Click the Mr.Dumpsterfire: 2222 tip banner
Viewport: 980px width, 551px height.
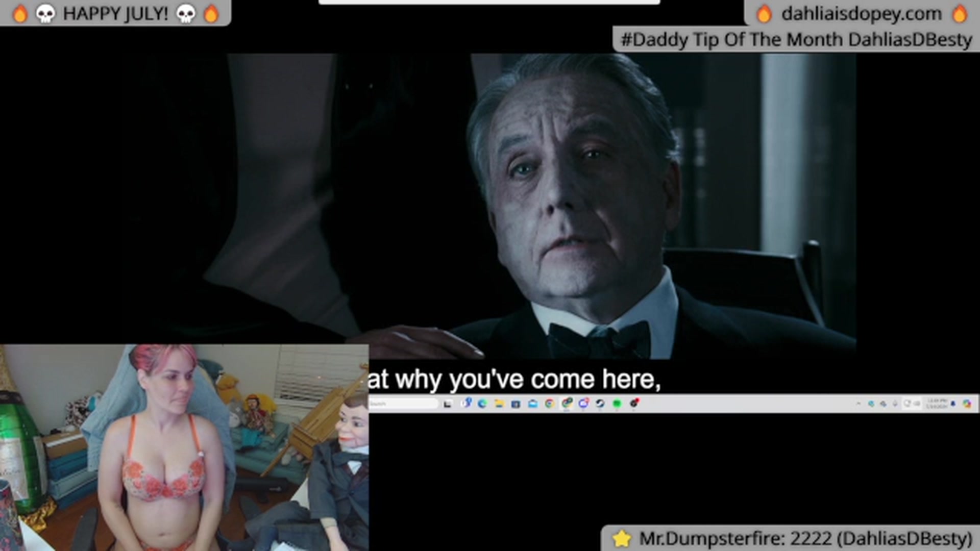pos(791,538)
